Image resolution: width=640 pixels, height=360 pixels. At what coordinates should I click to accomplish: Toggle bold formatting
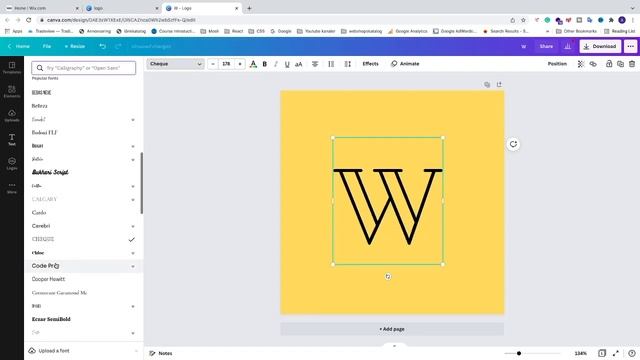coord(264,64)
